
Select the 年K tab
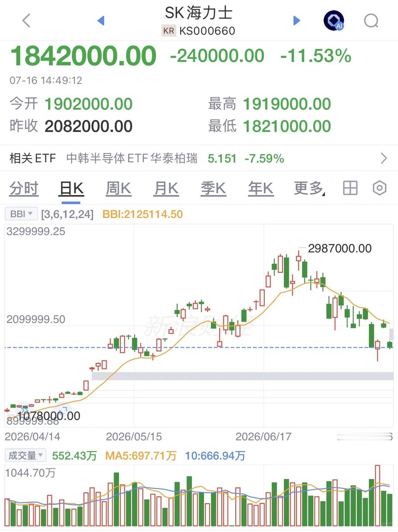pos(261,188)
